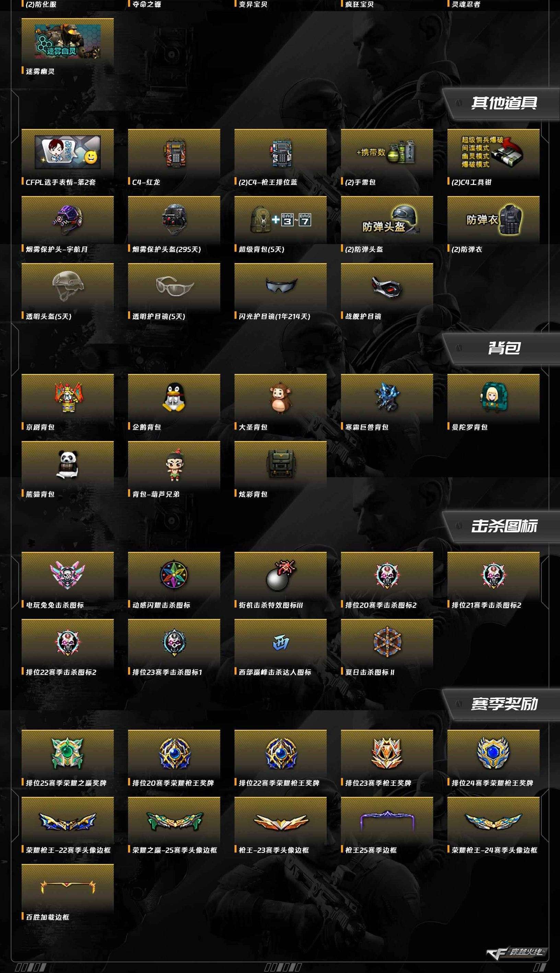Pick the 战舰护目镜 goggles icon
This screenshot has height=973, width=560.
click(387, 287)
